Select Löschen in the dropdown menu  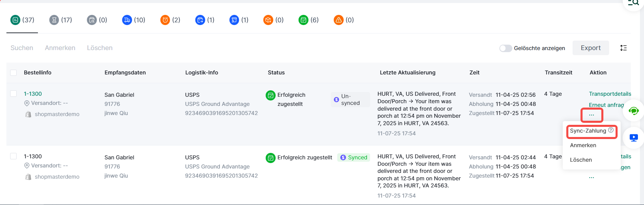click(581, 160)
